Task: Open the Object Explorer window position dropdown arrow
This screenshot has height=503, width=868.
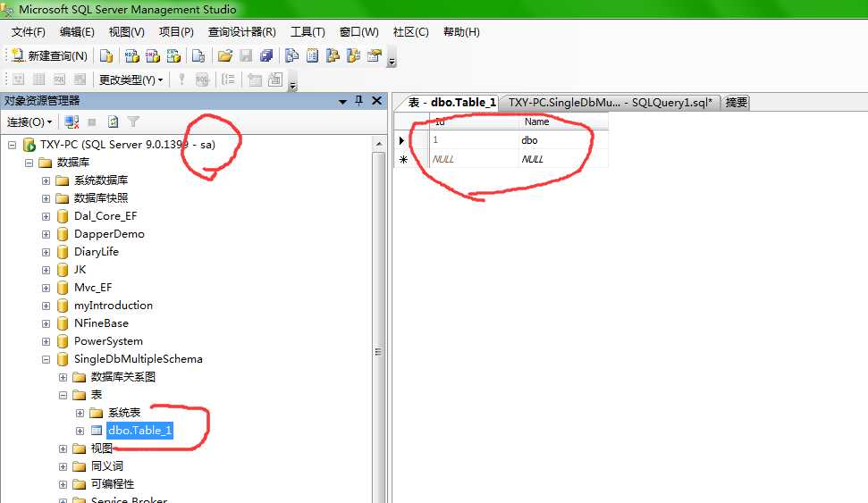Action: tap(342, 101)
